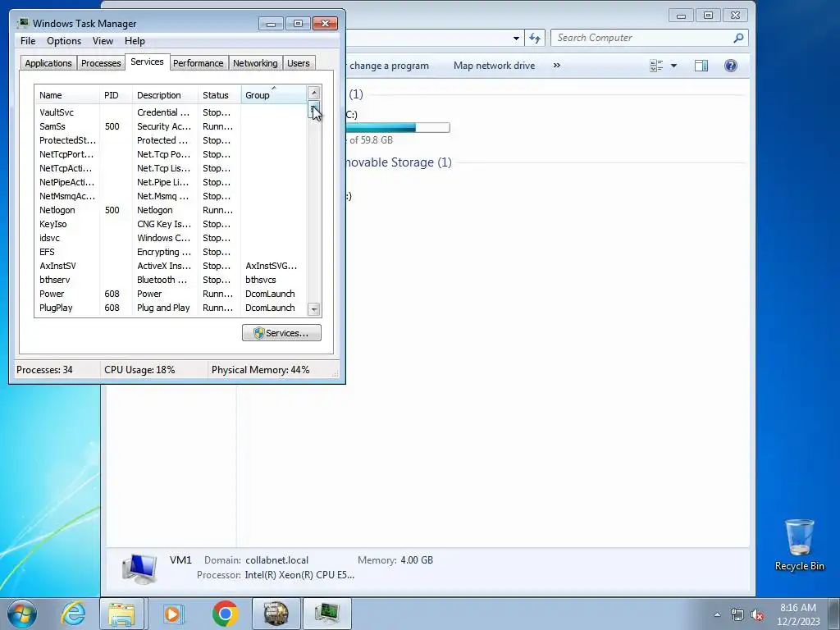Expand more toolbar commands chevron
The image size is (840, 630).
(557, 66)
